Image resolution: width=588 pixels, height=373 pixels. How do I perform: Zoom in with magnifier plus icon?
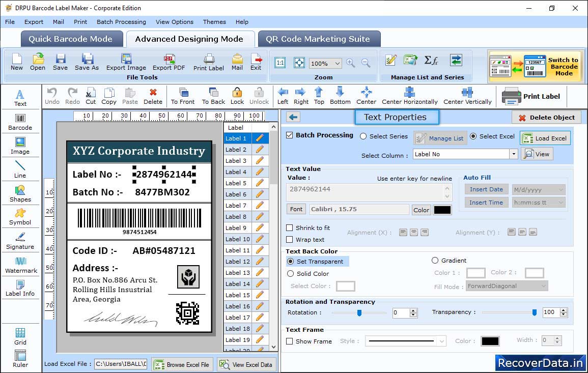[351, 63]
